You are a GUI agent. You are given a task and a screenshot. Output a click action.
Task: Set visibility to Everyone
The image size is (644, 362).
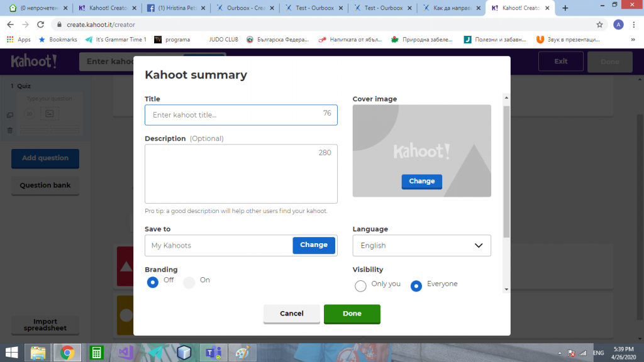[416, 286]
